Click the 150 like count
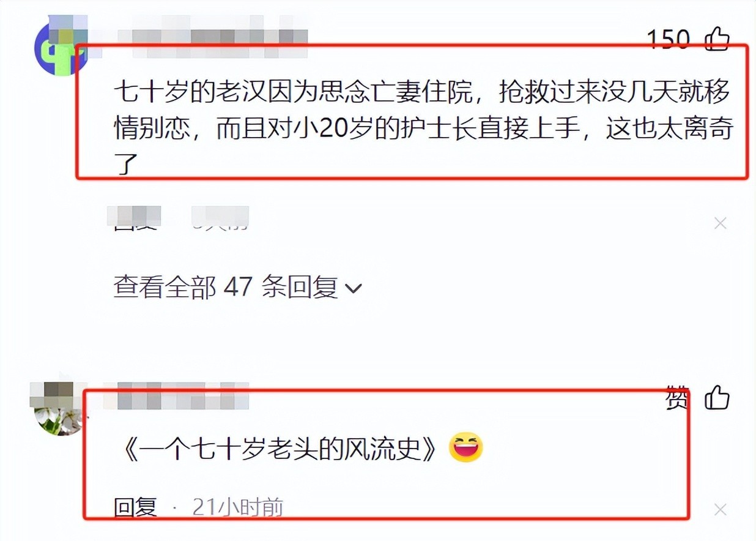Screen dimensions: 756x541 pyautogui.click(x=668, y=39)
